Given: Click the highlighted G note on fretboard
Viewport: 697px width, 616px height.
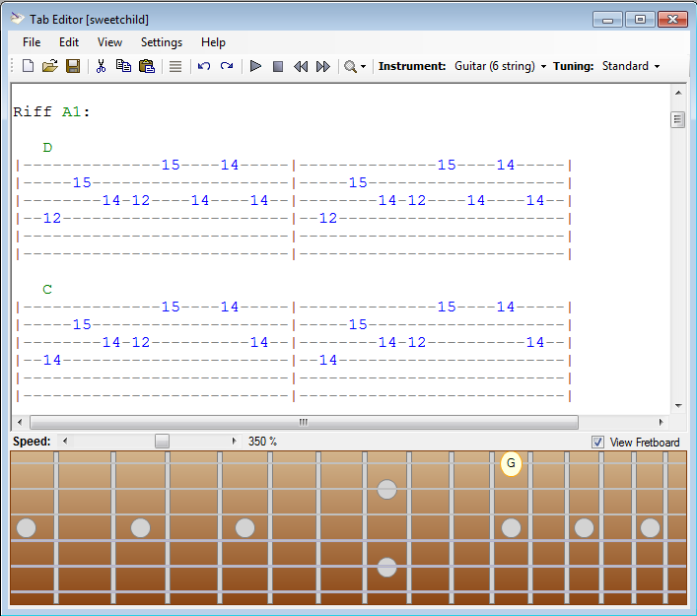Looking at the screenshot, I should click(x=511, y=463).
